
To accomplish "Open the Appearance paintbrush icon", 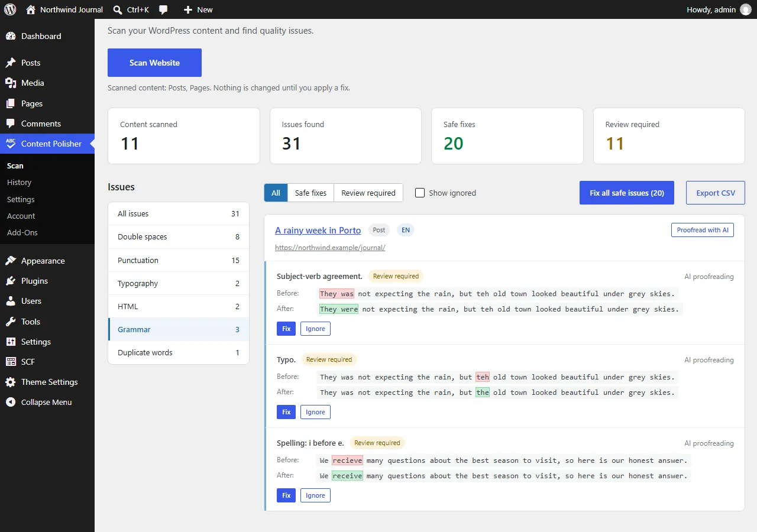I will point(11,261).
